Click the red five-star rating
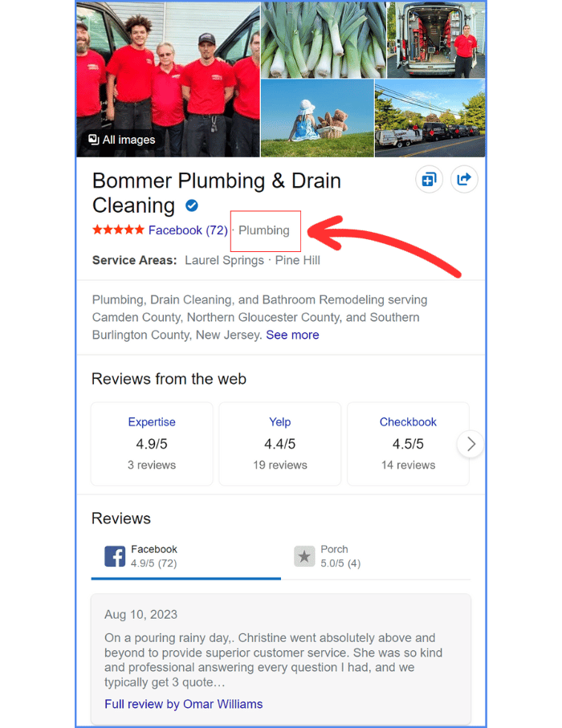Image resolution: width=562 pixels, height=728 pixels. point(118,230)
